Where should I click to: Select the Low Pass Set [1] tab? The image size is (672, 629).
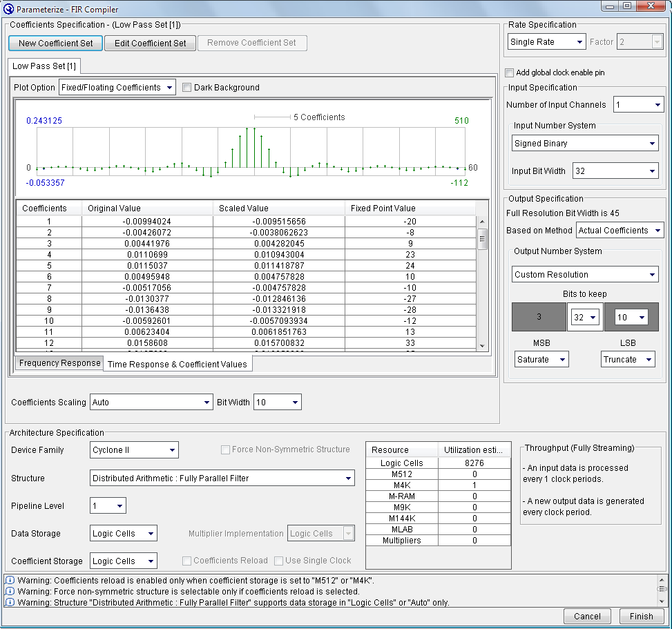(x=44, y=66)
